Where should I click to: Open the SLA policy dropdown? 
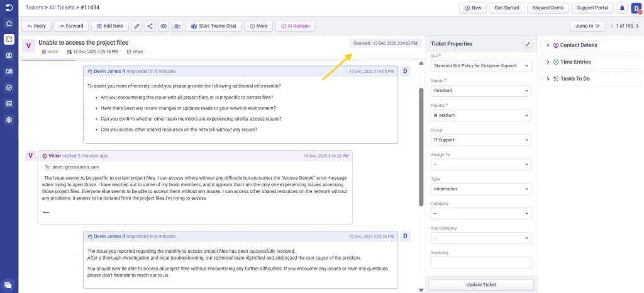point(481,65)
